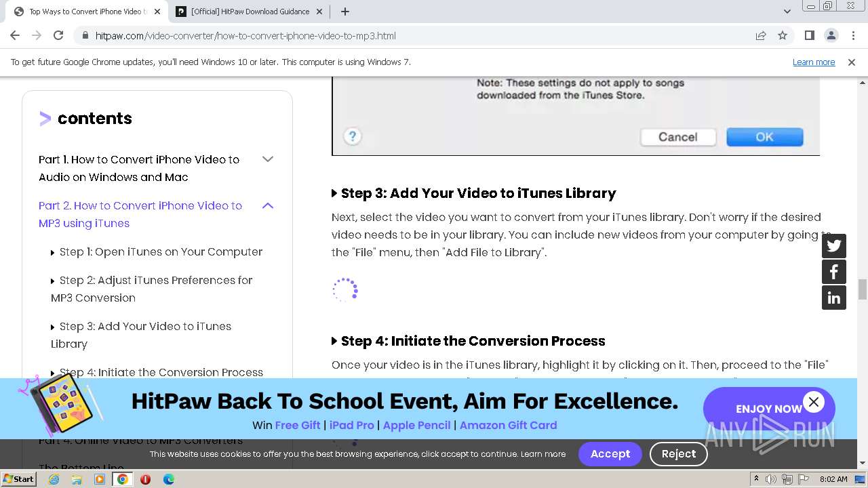Launch the media player from the taskbar
The width and height of the screenshot is (868, 488).
(x=100, y=479)
